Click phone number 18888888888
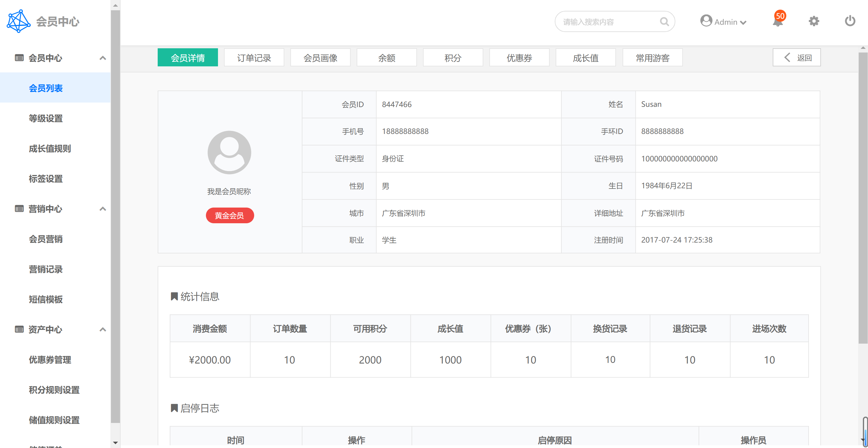868x448 pixels. click(405, 131)
